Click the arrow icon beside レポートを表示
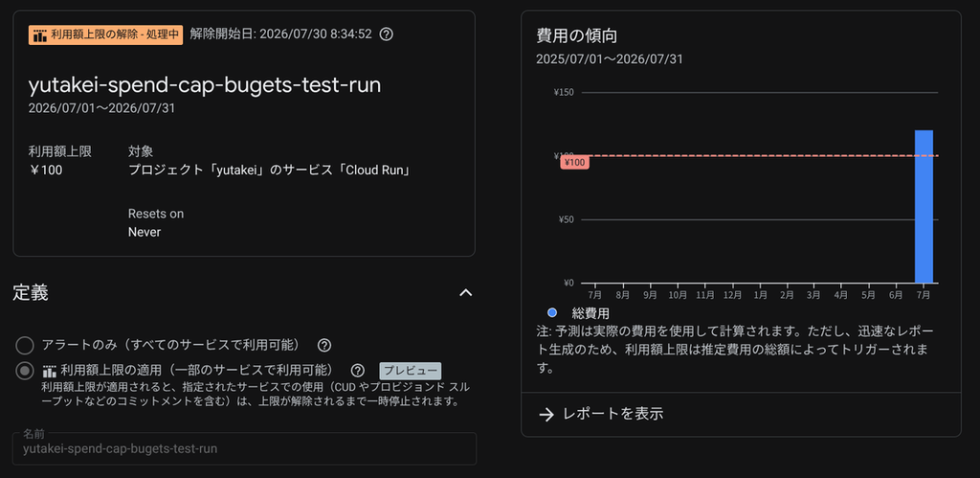 546,414
